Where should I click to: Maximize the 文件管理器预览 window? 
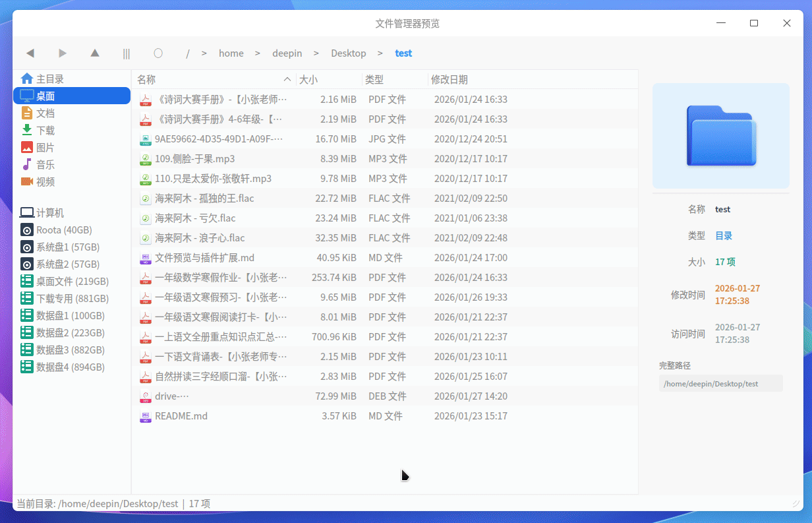(754, 23)
